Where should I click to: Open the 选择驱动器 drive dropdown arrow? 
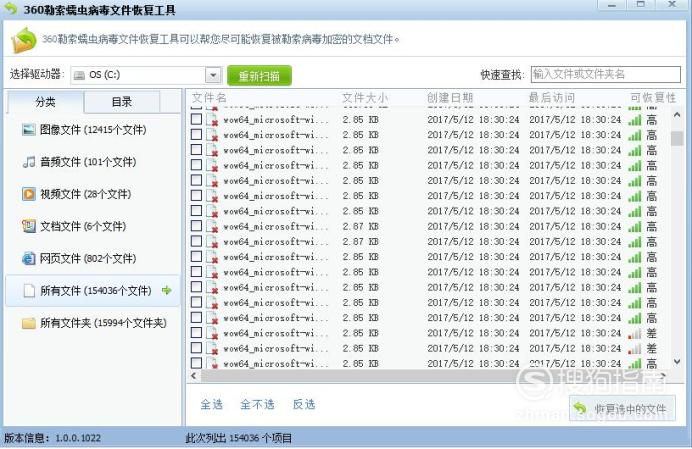coord(213,75)
